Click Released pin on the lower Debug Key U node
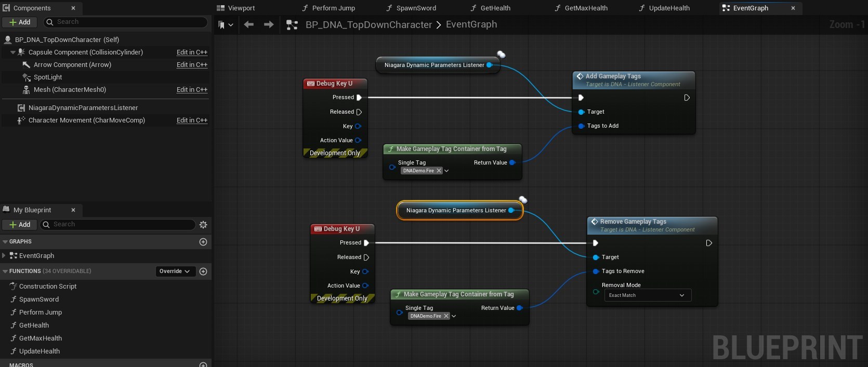868x367 pixels. [x=366, y=257]
